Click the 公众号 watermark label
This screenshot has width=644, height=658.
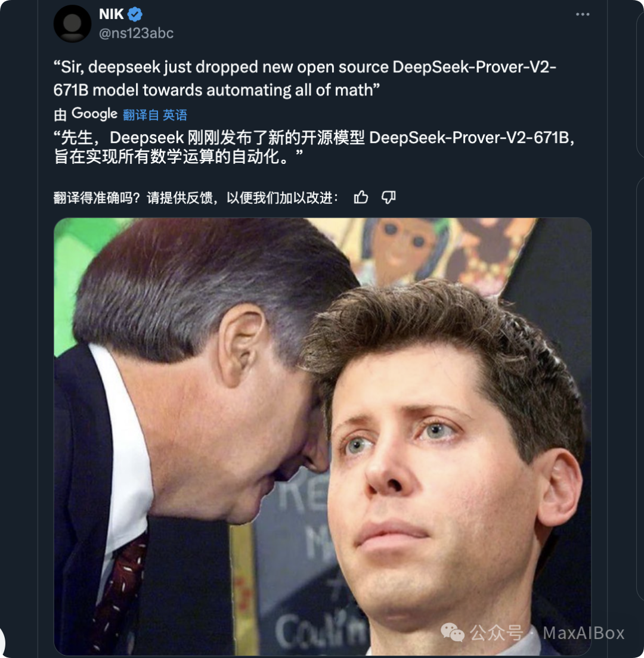[x=496, y=633]
